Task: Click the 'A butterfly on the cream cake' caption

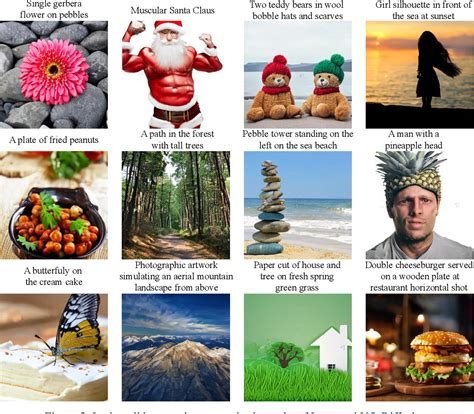Action: pyautogui.click(x=53, y=276)
